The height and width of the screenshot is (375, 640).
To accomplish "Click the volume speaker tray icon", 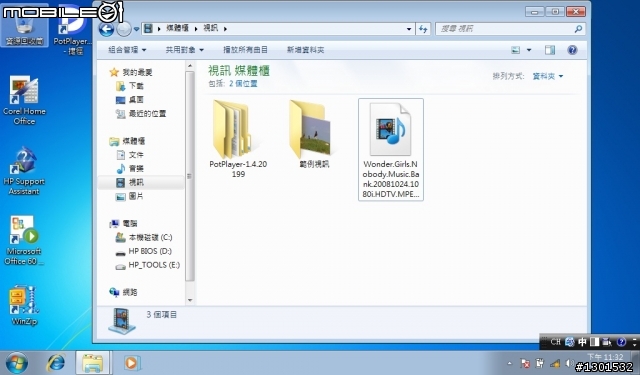I will [x=569, y=363].
